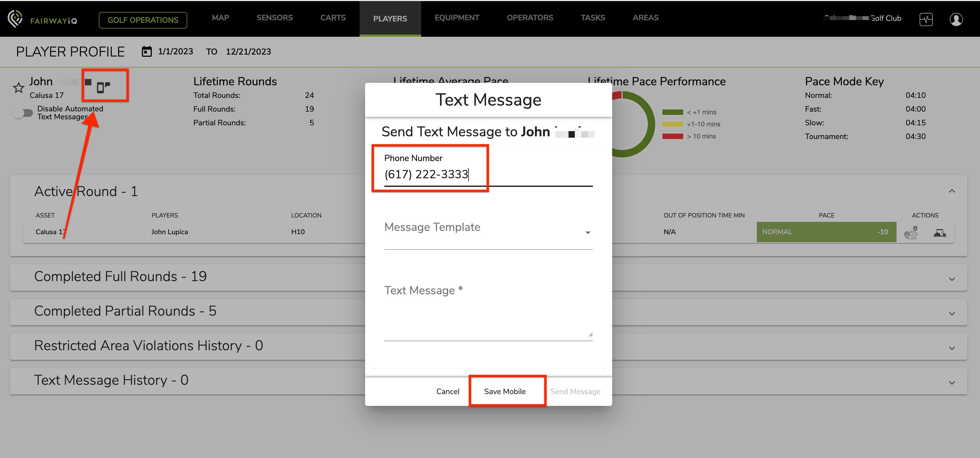
Task: Click the NORMAL pace bar
Action: (826, 232)
